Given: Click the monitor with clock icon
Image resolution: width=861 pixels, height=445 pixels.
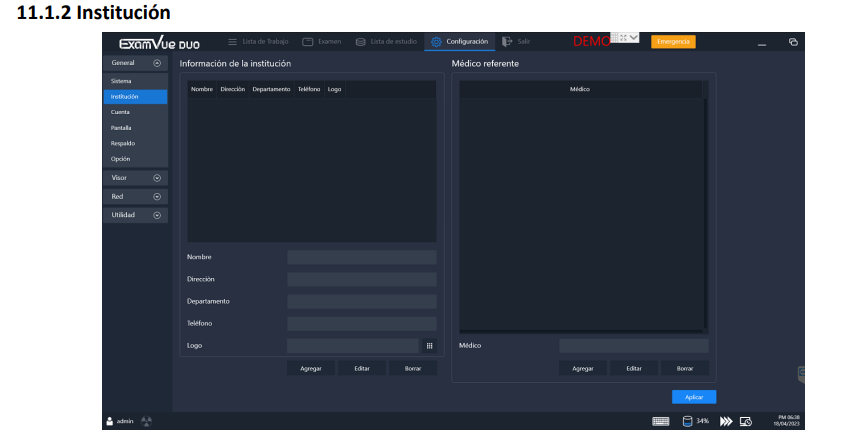Looking at the screenshot, I should (745, 421).
